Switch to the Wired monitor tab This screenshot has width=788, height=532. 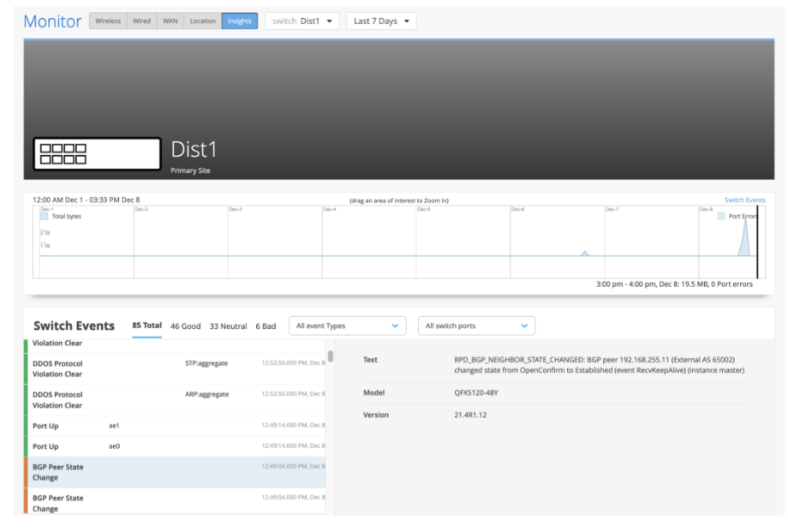141,21
